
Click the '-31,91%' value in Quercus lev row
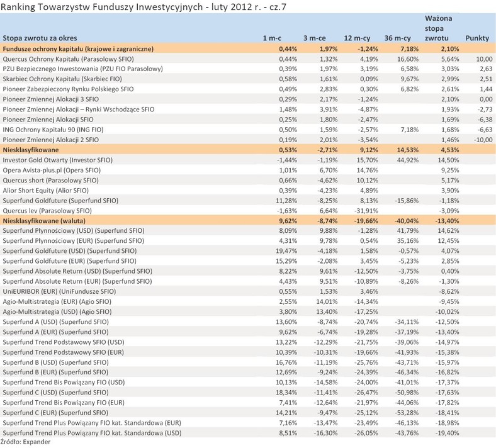[366, 211]
